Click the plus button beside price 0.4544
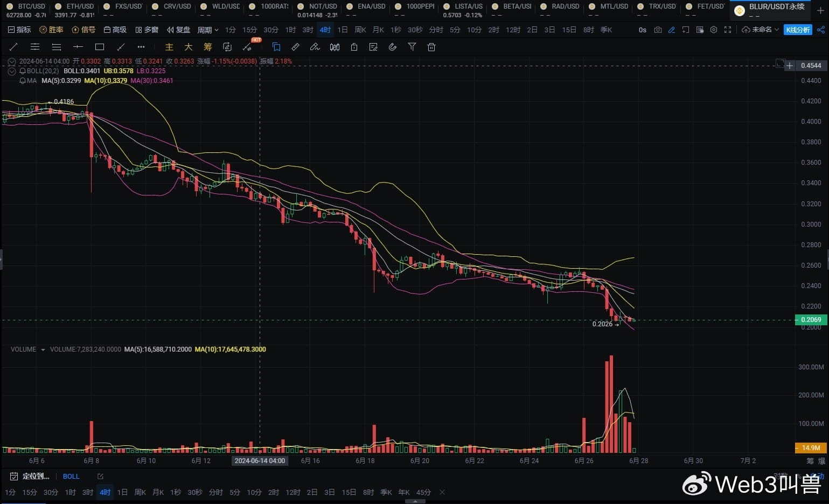The height and width of the screenshot is (504, 829). coord(790,66)
